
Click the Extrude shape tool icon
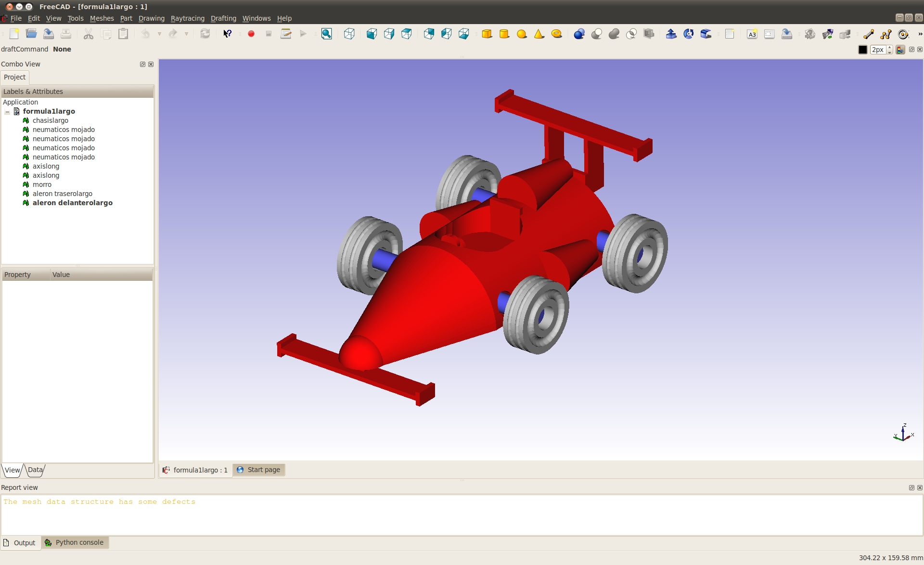point(671,34)
